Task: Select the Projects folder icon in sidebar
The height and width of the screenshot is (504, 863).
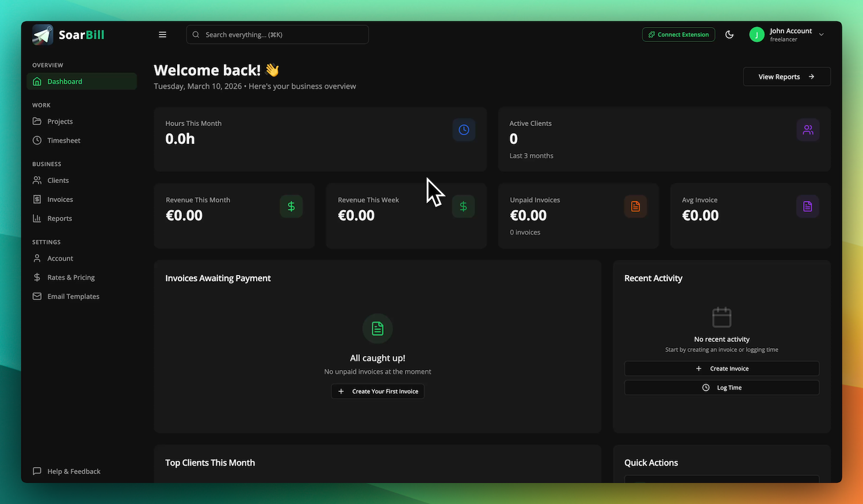Action: click(36, 121)
